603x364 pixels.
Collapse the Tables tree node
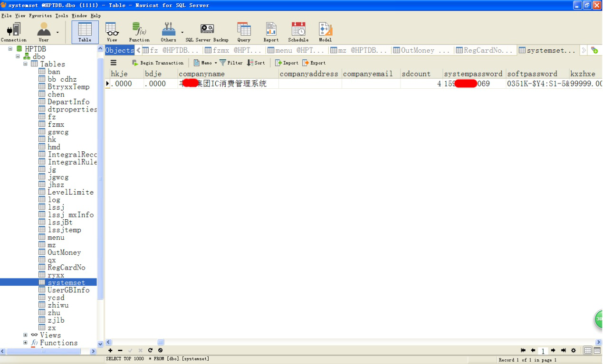pos(25,64)
